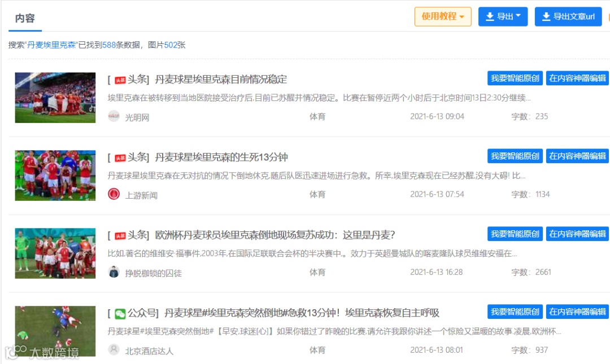Click 我要智能原创 for 目前情况稳定 article

(515, 78)
